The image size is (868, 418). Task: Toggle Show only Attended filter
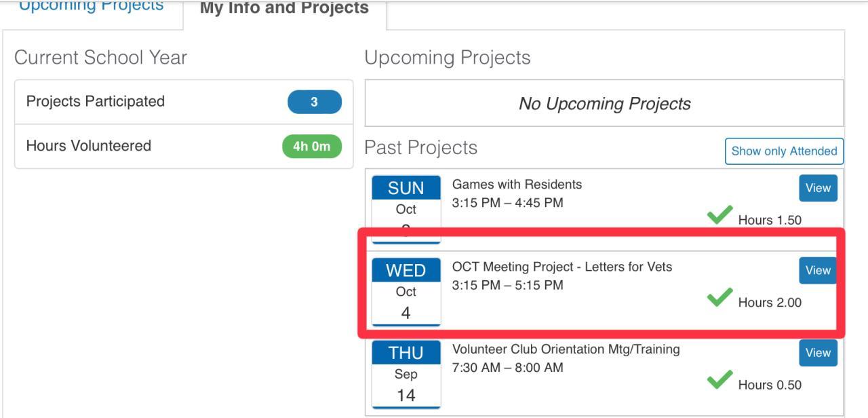(784, 151)
